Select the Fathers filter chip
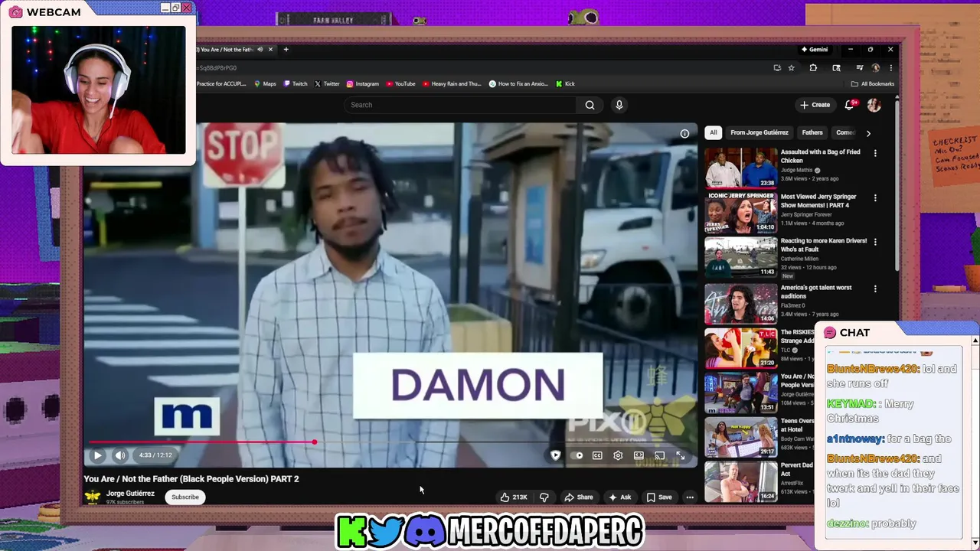The width and height of the screenshot is (980, 551). tap(812, 133)
